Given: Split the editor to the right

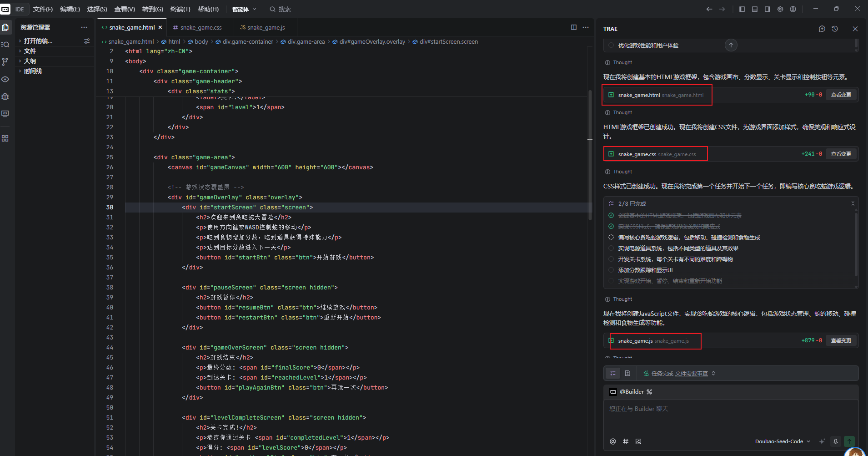Looking at the screenshot, I should pos(574,27).
